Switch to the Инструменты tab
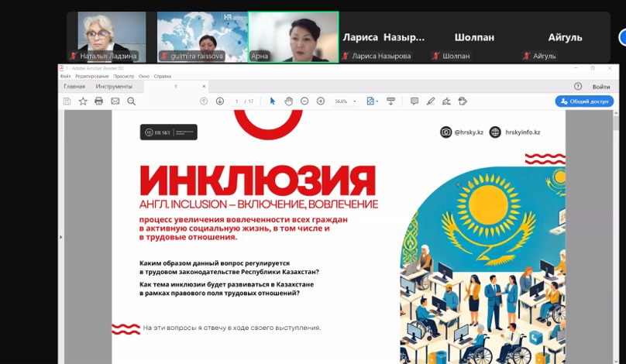Viewport: 626px width, 364px height. click(x=114, y=87)
